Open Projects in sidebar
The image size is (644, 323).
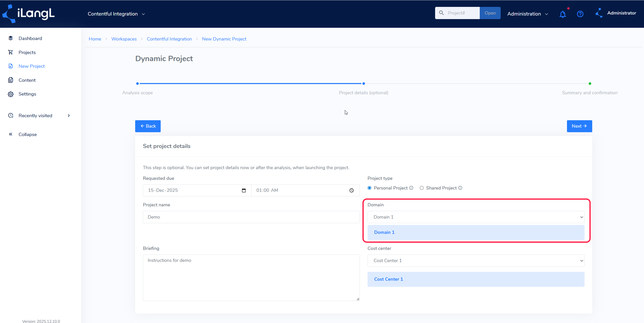(x=27, y=52)
